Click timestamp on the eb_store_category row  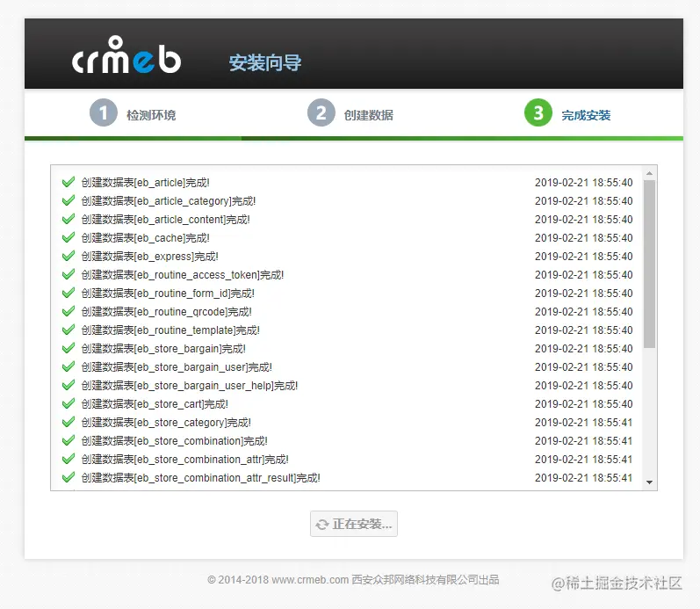pyautogui.click(x=583, y=422)
